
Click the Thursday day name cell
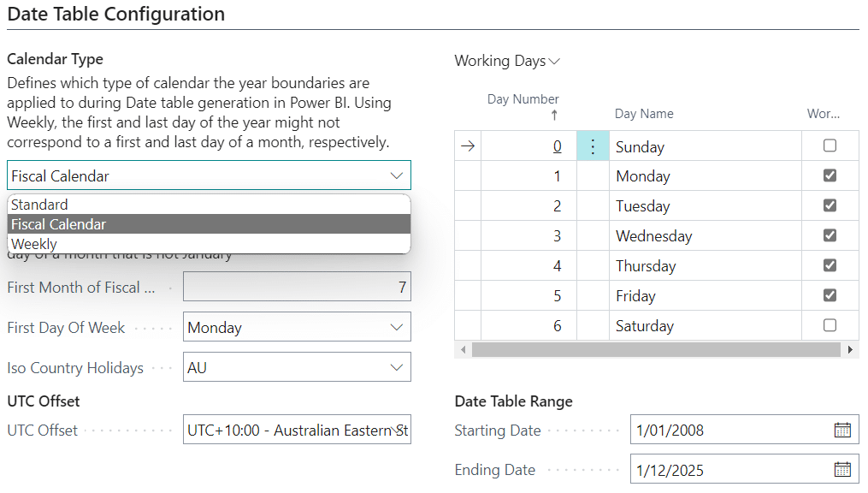706,266
